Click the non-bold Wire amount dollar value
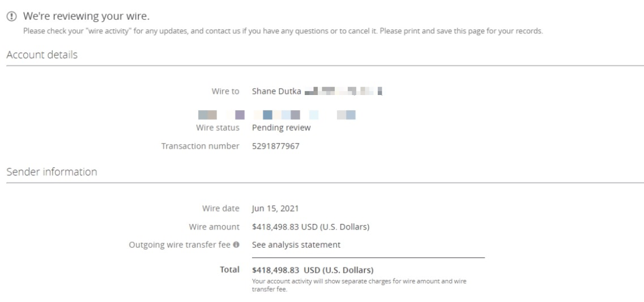The height and width of the screenshot is (302, 644). [310, 227]
